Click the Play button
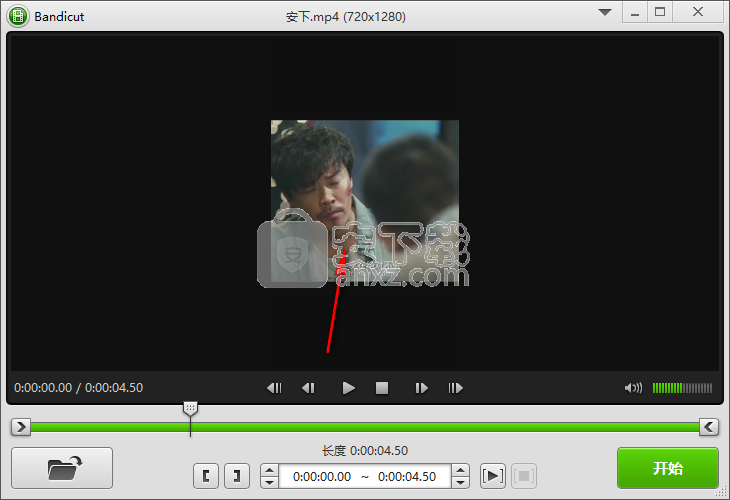Viewport: 730px width, 500px height. [x=348, y=388]
